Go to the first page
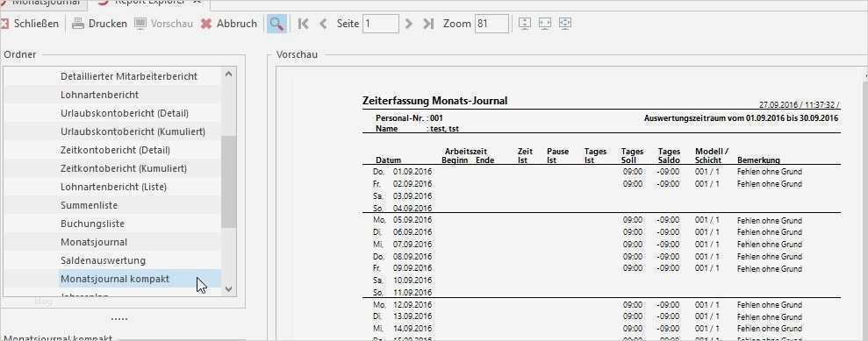Screen dimensions: 868x341 (x=303, y=24)
